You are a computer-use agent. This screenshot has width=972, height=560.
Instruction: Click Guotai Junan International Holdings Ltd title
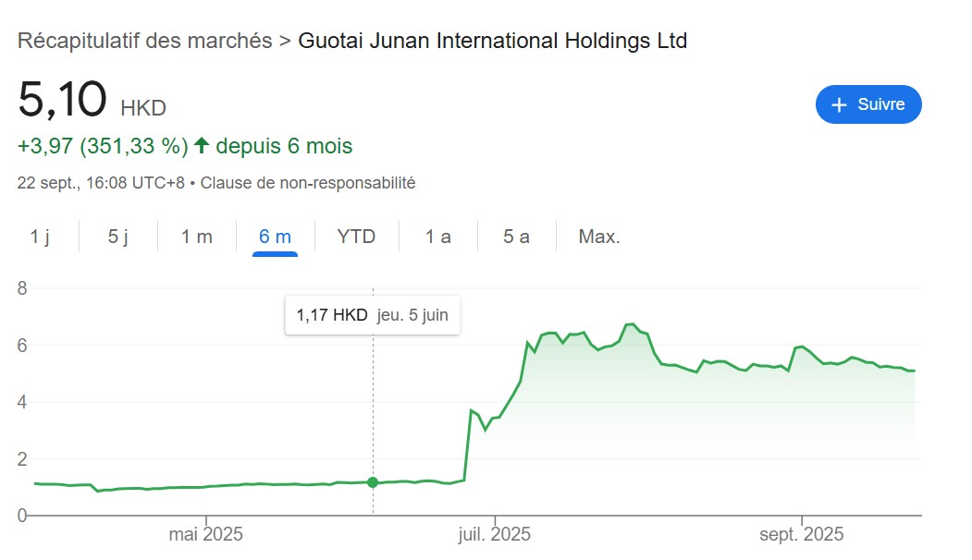click(493, 41)
